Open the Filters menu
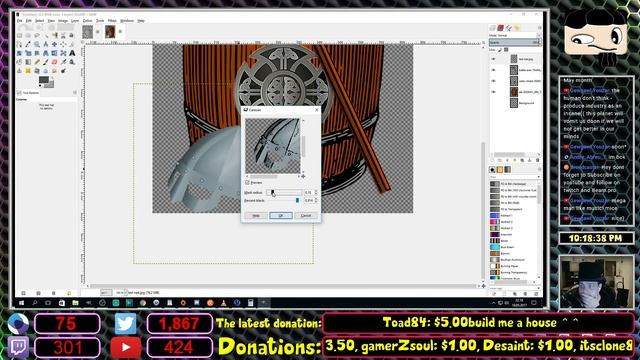 (x=112, y=20)
